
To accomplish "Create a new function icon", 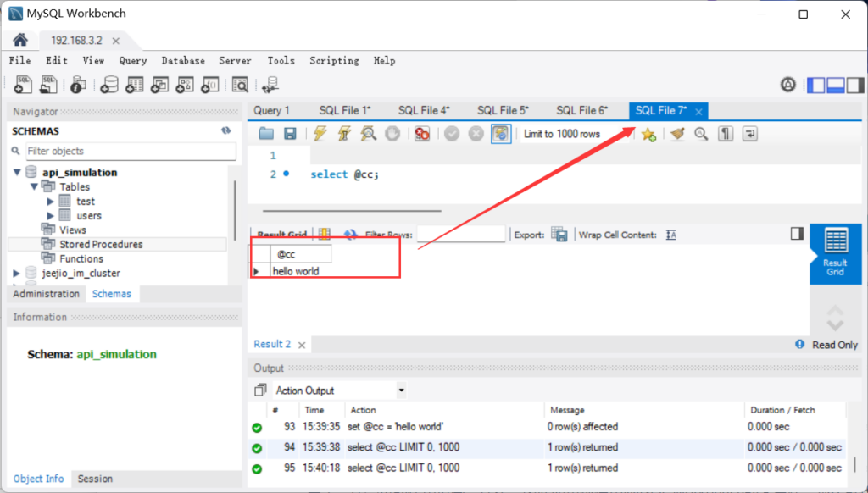I will click(x=210, y=85).
